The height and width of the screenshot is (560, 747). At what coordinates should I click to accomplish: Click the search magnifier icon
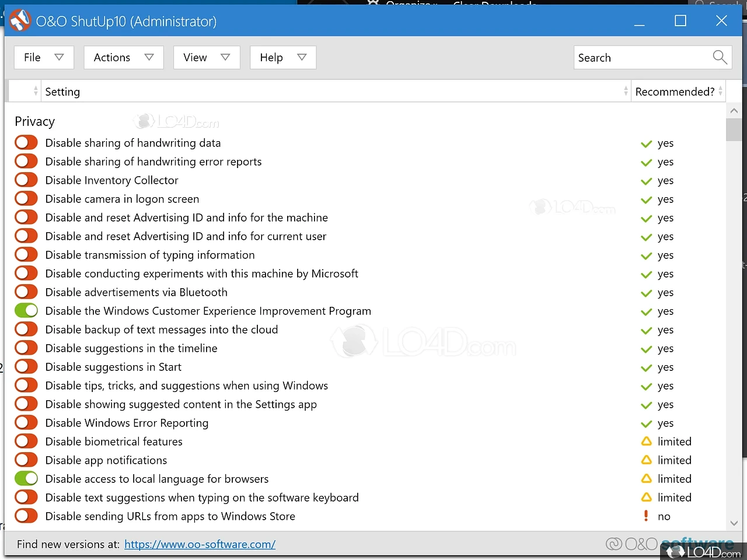click(720, 57)
